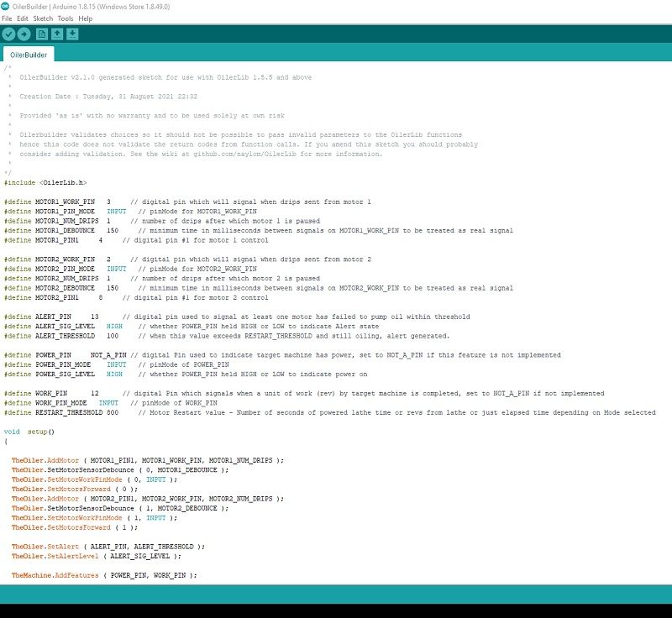Click the '#define MOTOR2_NUM_DRIPS 1' line

pyautogui.click(x=162, y=279)
